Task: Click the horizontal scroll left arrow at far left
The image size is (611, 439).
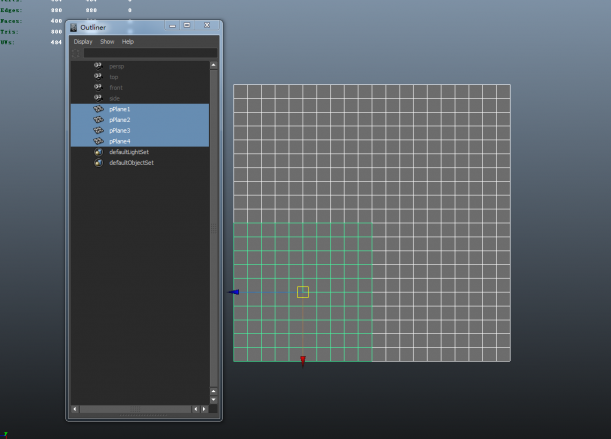Action: point(75,409)
